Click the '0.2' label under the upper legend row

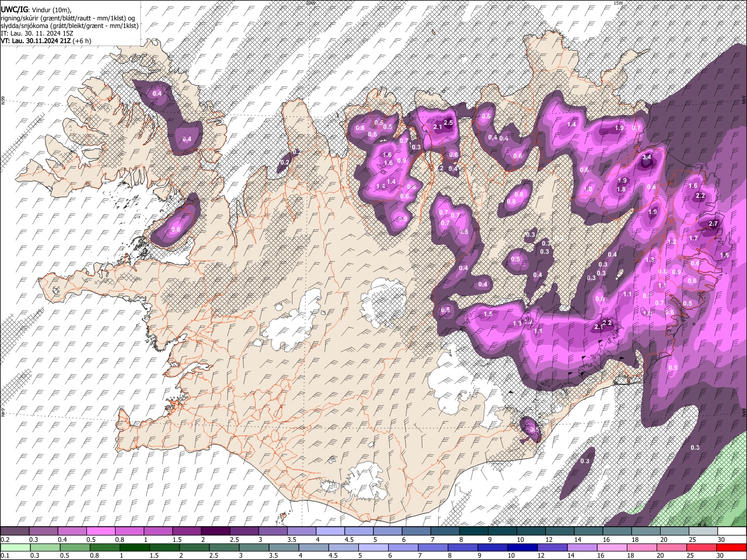point(5,540)
